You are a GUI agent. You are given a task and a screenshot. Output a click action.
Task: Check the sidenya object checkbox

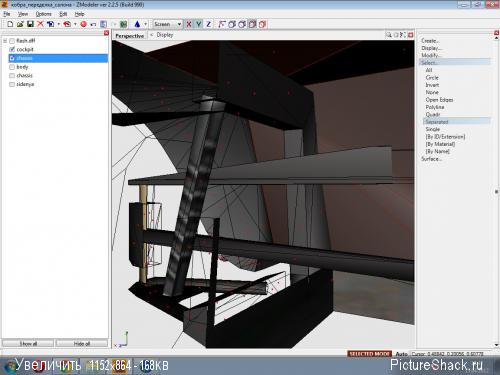pyautogui.click(x=12, y=84)
